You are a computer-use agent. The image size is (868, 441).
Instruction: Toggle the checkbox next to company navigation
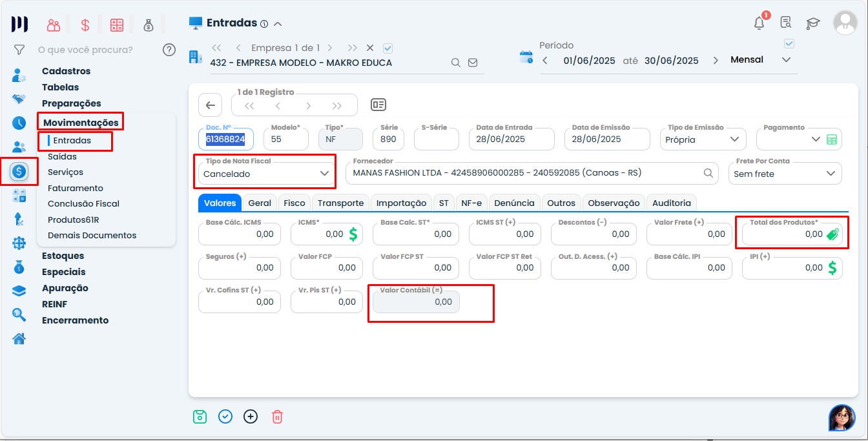(388, 48)
